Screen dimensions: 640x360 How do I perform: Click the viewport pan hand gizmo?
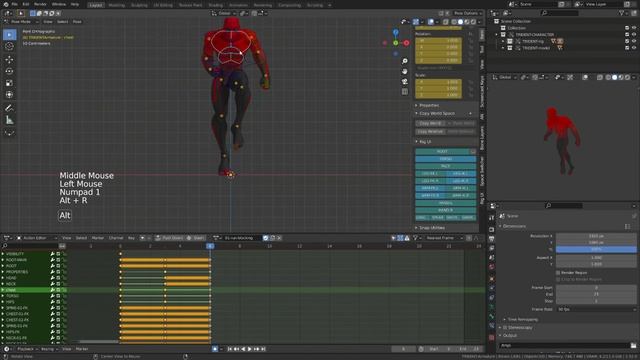click(x=404, y=71)
